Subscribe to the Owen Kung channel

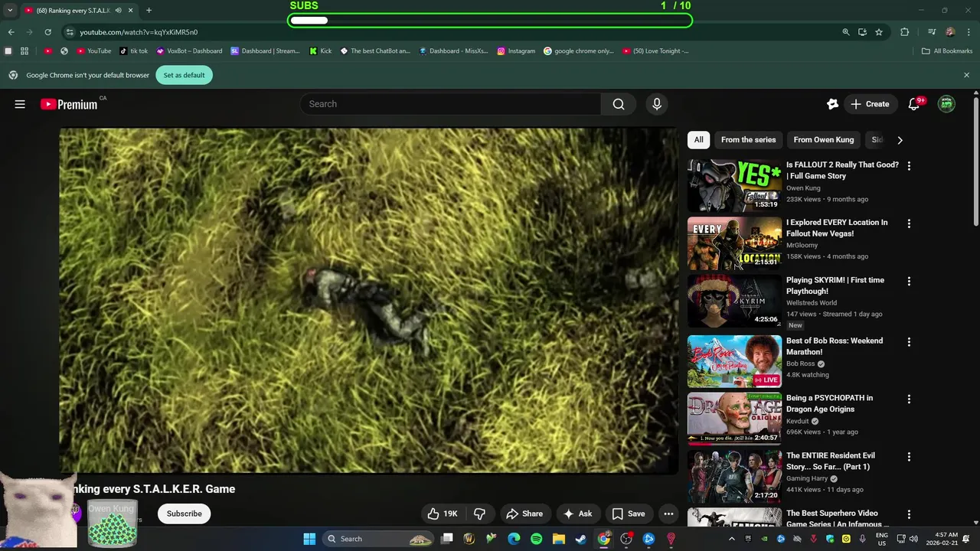[185, 514]
